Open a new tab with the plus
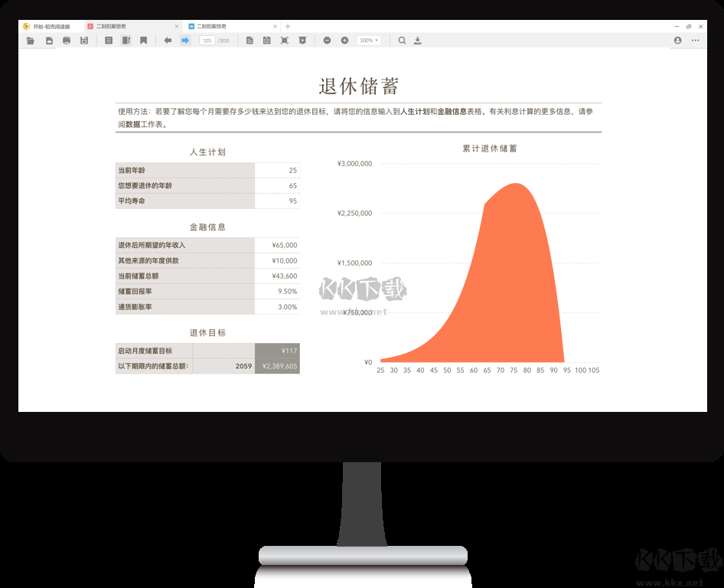Screen dimensions: 724x588 [x=287, y=25]
